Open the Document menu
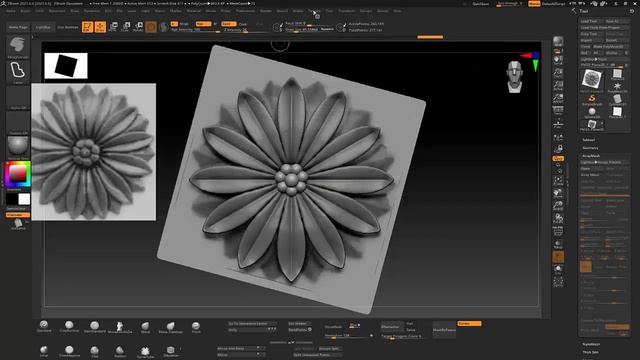 [57, 11]
